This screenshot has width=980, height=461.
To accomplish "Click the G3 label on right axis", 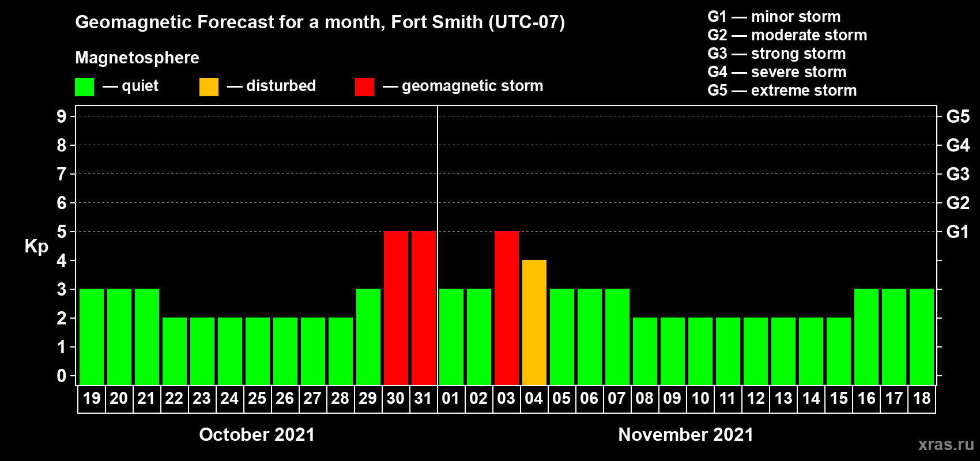I will point(958,174).
